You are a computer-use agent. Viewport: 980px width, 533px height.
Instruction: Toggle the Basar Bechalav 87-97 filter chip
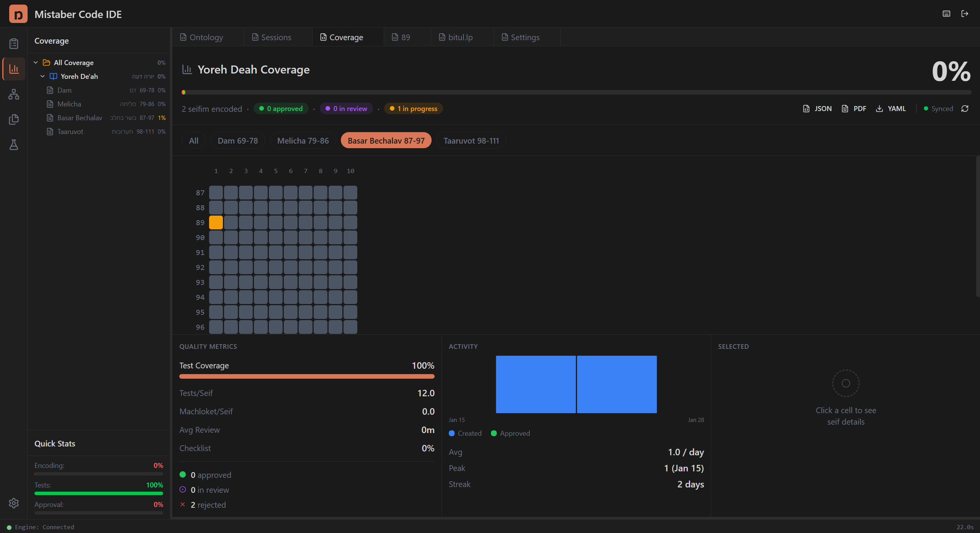pos(386,140)
